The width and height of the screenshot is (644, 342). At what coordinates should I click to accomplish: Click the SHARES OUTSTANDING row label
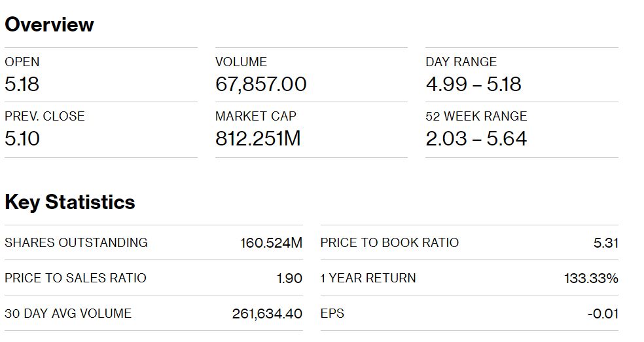[76, 243]
